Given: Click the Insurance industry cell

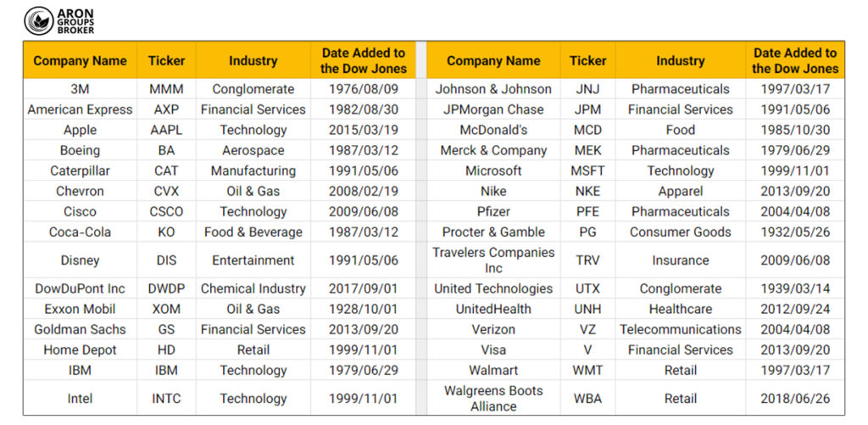Looking at the screenshot, I should tap(680, 260).
